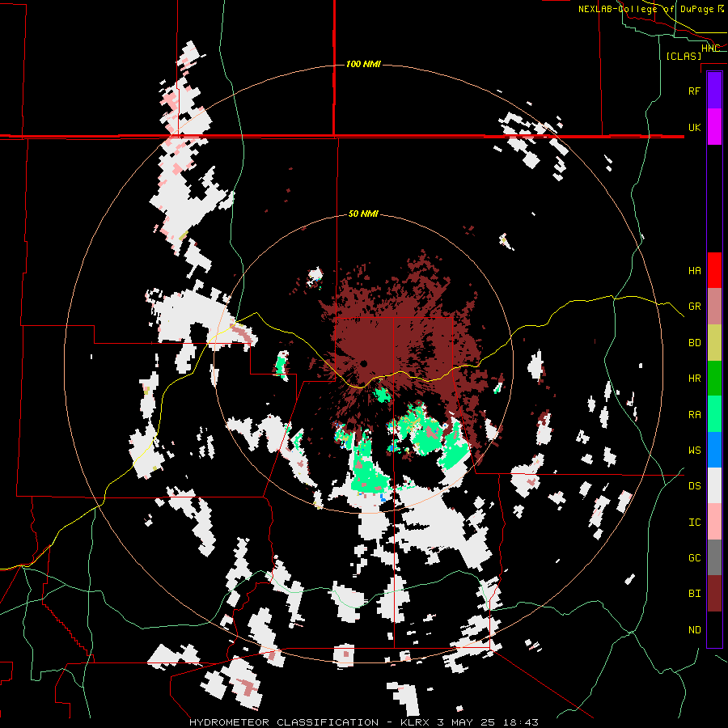The height and width of the screenshot is (728, 728).
Task: Select the "RA" legend label
Action: [x=694, y=415]
